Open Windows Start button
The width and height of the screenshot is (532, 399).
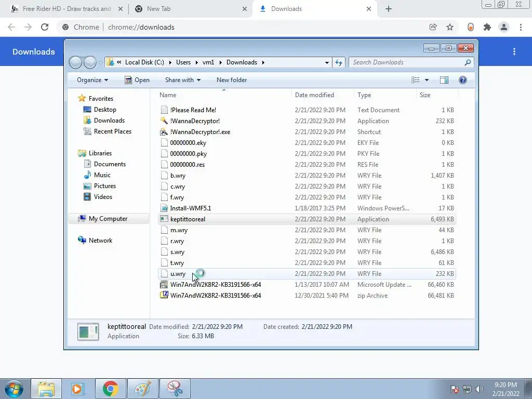pyautogui.click(x=14, y=389)
